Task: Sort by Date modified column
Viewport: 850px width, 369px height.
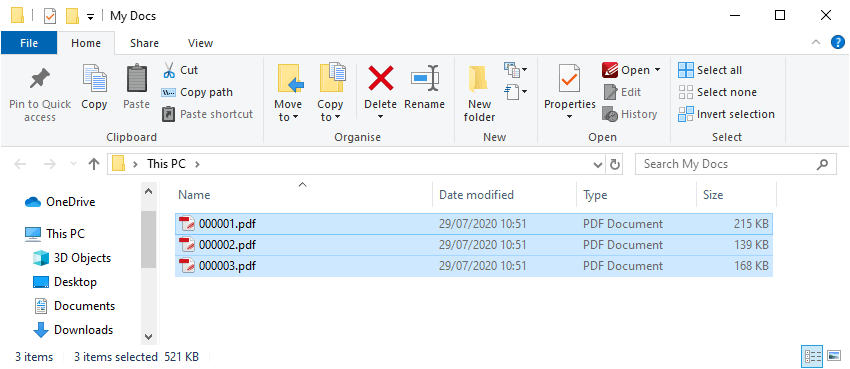Action: coord(476,195)
